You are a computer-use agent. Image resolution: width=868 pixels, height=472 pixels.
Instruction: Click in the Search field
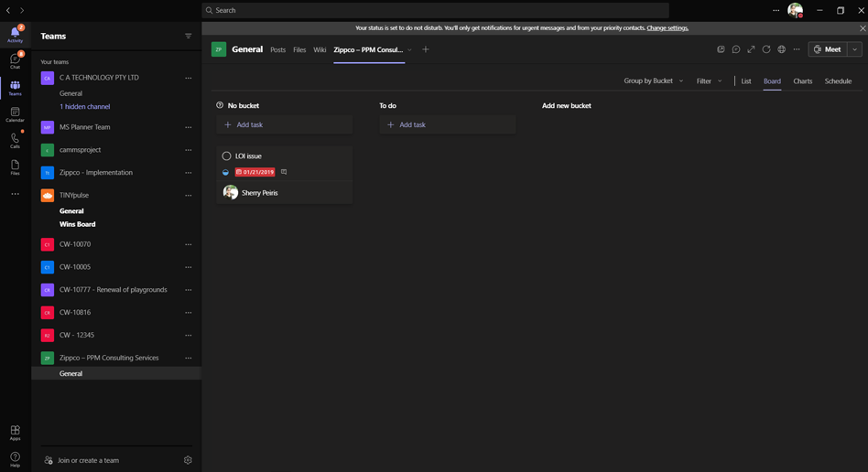436,10
